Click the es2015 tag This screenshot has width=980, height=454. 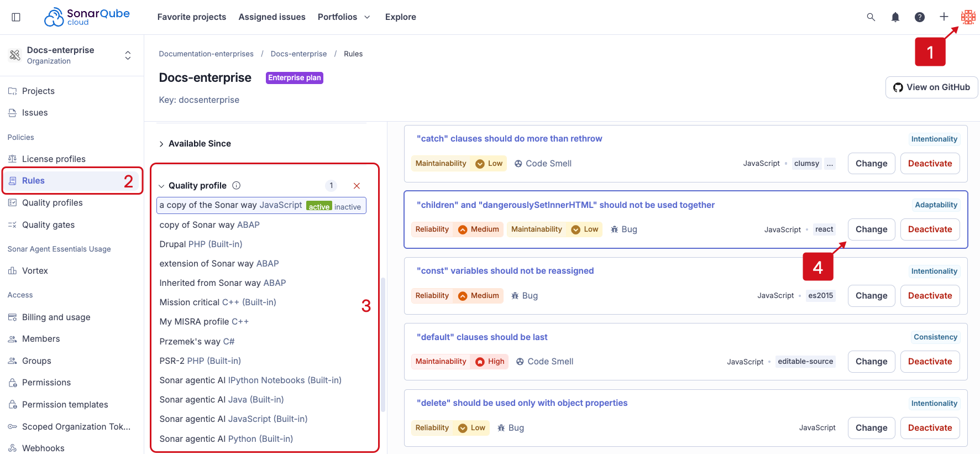(x=820, y=296)
